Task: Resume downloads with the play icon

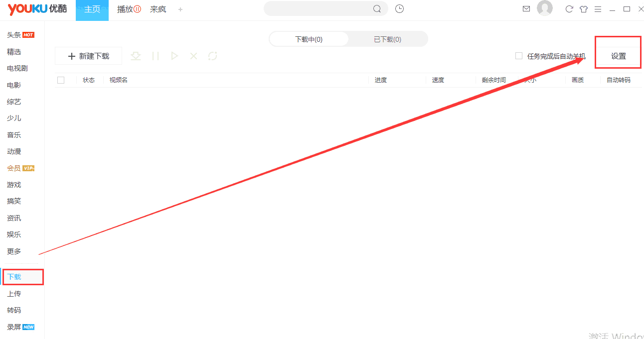Action: (174, 56)
